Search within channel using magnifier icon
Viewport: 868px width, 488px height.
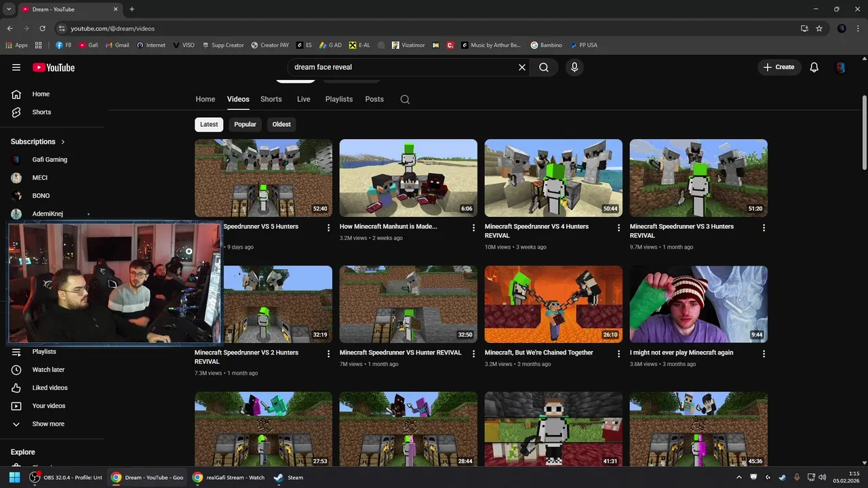405,99
